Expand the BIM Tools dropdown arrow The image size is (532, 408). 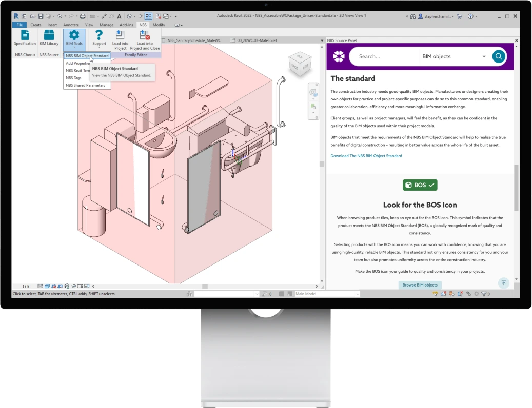click(x=74, y=47)
